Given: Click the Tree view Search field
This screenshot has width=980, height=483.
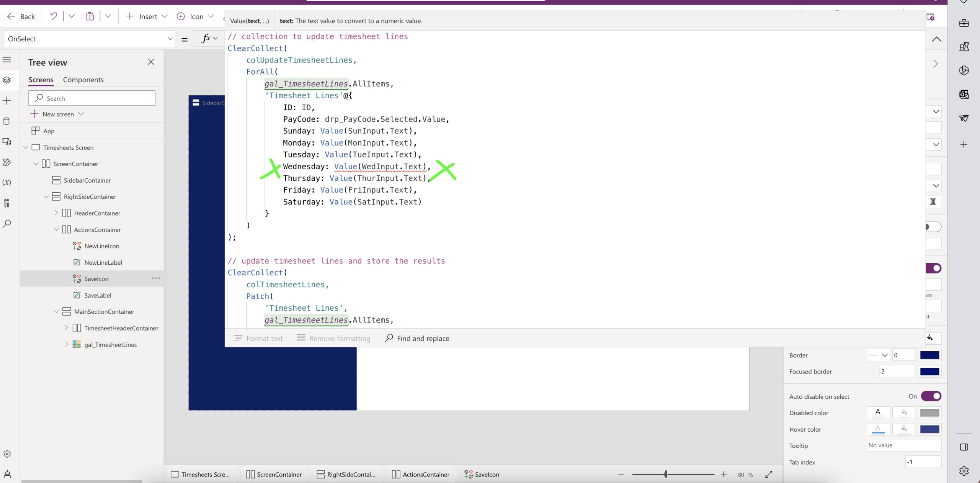Looking at the screenshot, I should coord(92,98).
